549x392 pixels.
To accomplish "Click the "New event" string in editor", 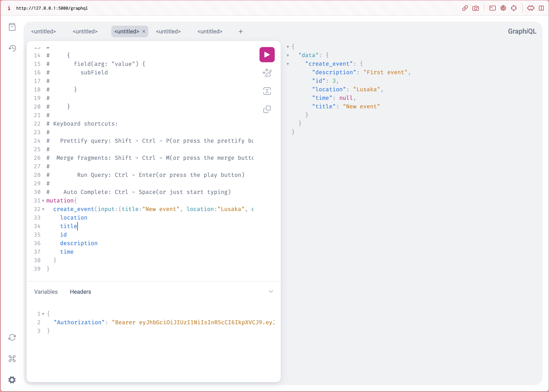I will (x=161, y=209).
